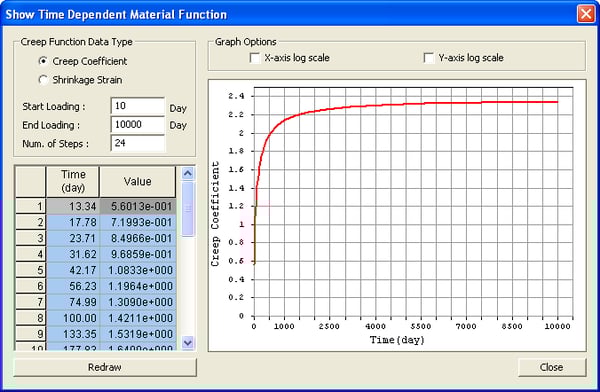The image size is (600, 392).
Task: Click the value cell 7.1993e-001
Action: point(138,222)
